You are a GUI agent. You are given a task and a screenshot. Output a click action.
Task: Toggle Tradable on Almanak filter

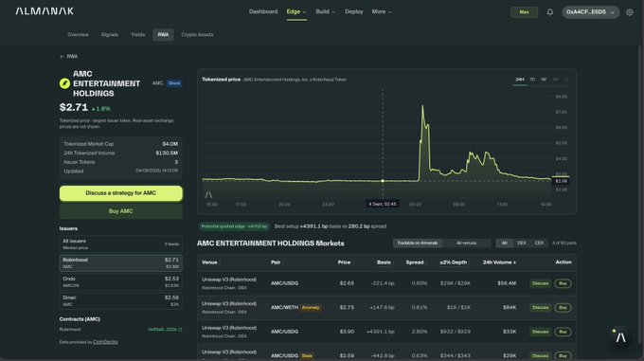point(417,244)
